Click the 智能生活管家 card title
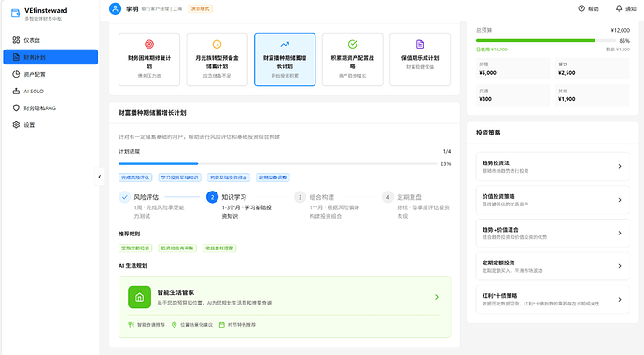Viewport: 644px width, 355px height. (x=175, y=292)
